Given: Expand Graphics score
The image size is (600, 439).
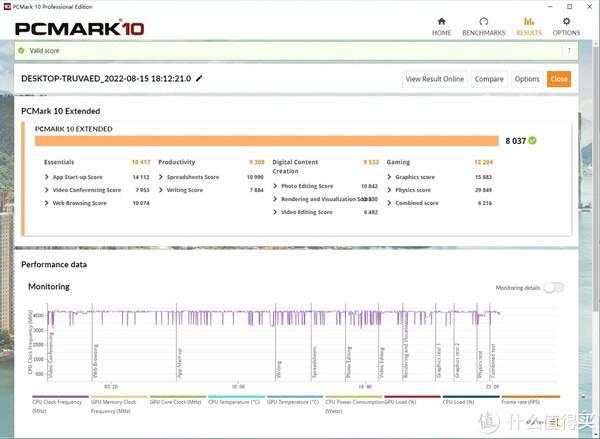Looking at the screenshot, I should [x=389, y=177].
